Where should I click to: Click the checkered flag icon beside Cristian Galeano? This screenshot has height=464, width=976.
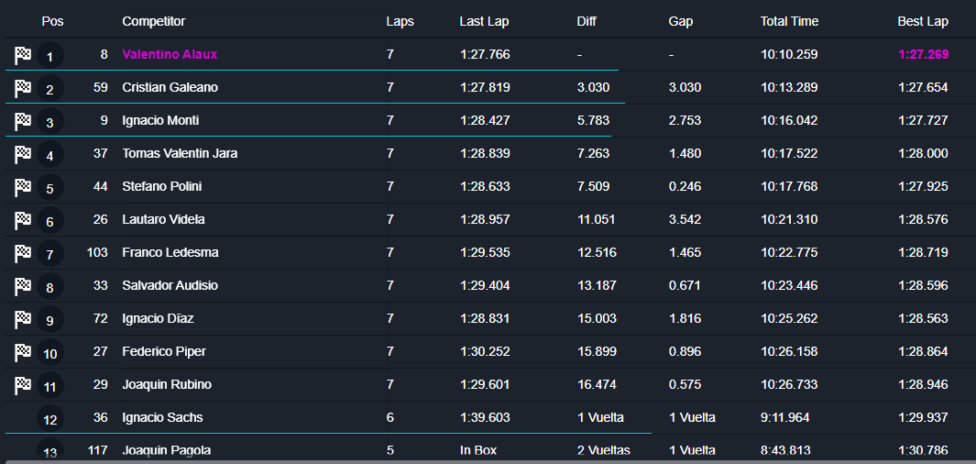click(x=23, y=88)
